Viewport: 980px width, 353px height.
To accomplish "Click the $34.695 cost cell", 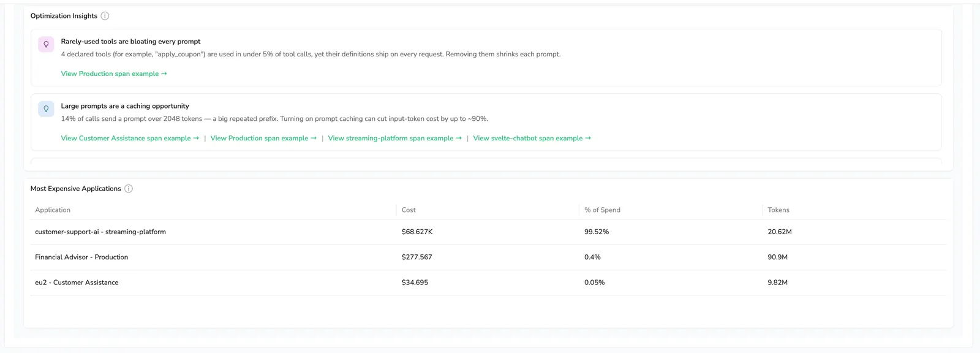I will coord(415,283).
